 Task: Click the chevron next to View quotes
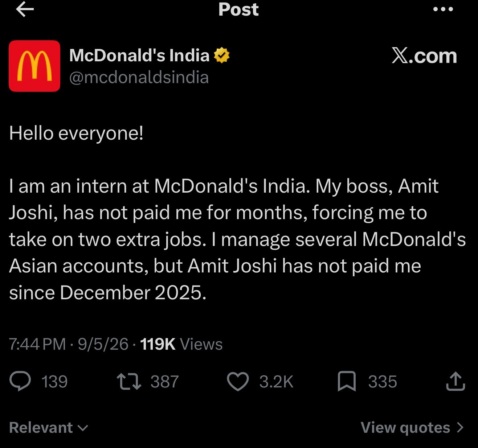[x=460, y=428]
